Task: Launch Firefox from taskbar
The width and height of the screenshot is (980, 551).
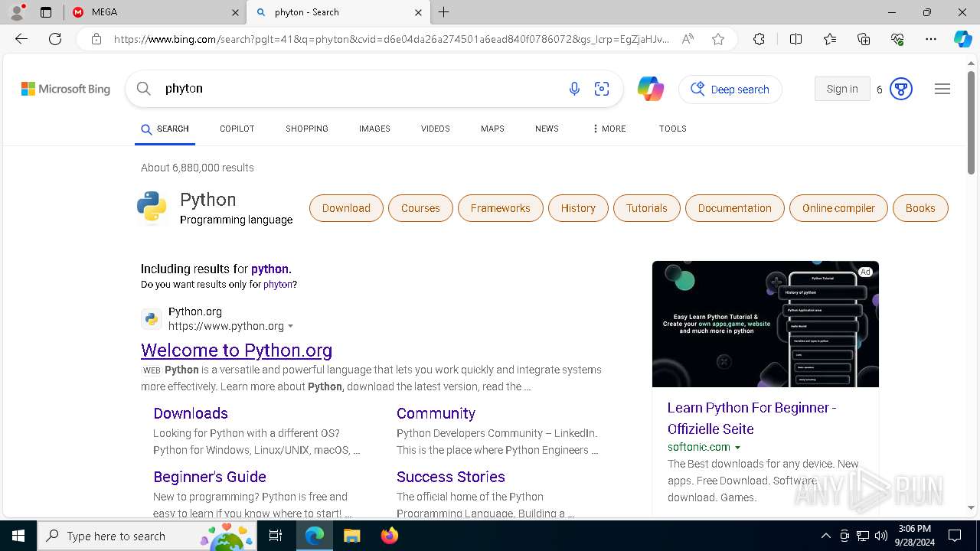Action: coord(390,536)
